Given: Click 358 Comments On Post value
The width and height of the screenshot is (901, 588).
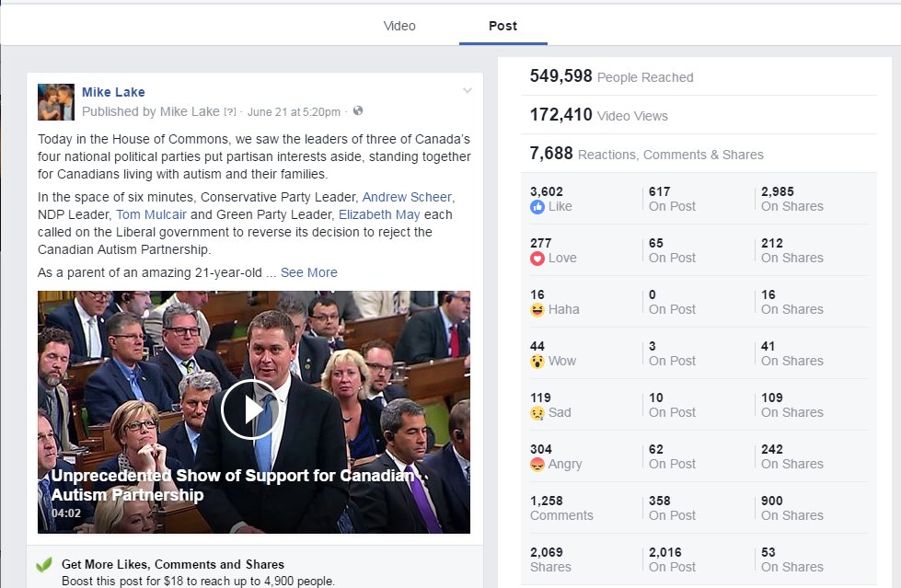Looking at the screenshot, I should click(x=660, y=501).
